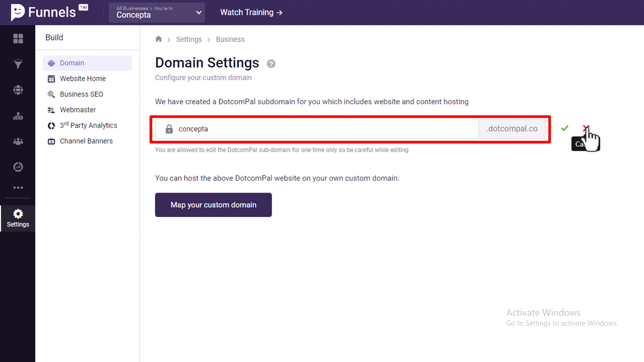Open the contacts people icon in the sidebar
This screenshot has width=644, height=362.
(18, 141)
